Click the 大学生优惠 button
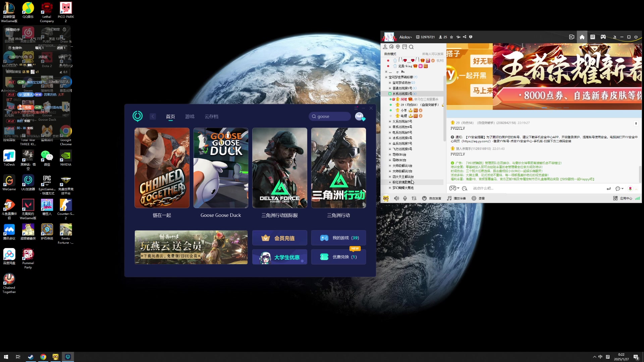The width and height of the screenshot is (644, 362). (279, 257)
